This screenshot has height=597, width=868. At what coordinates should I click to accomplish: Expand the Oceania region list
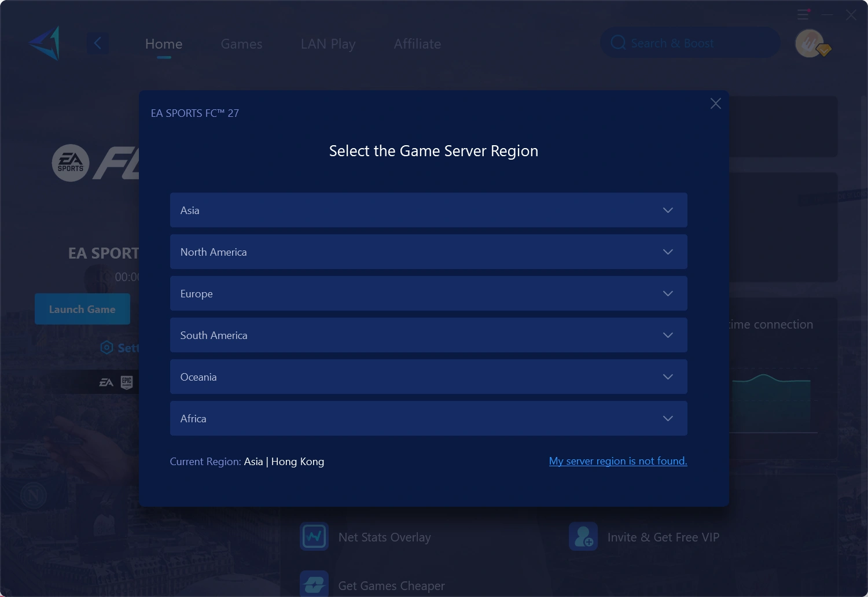(429, 377)
